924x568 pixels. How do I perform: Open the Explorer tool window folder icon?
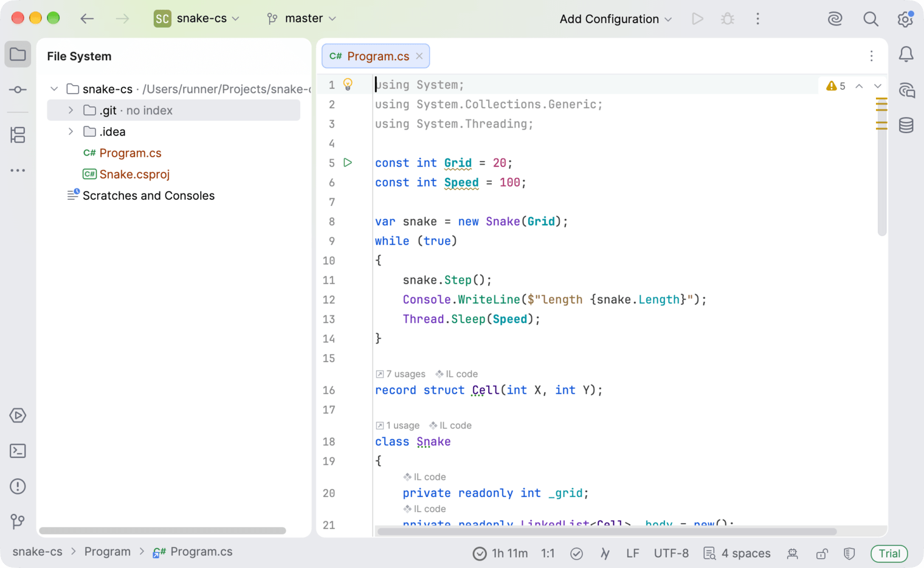[18, 55]
